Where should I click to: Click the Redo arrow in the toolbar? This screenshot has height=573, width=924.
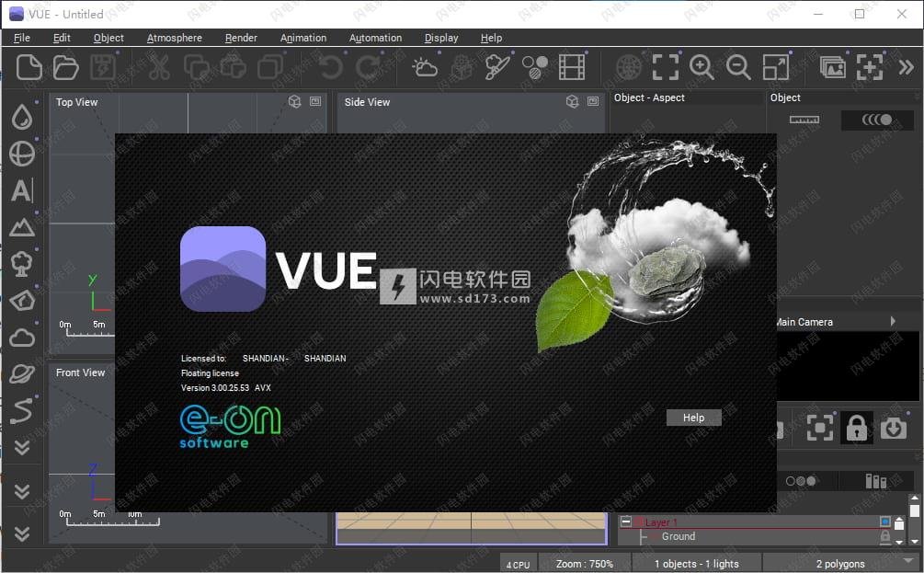point(368,67)
